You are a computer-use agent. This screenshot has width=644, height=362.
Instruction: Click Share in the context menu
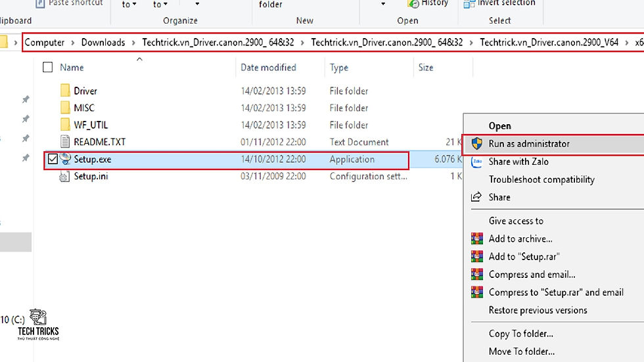coord(499,197)
